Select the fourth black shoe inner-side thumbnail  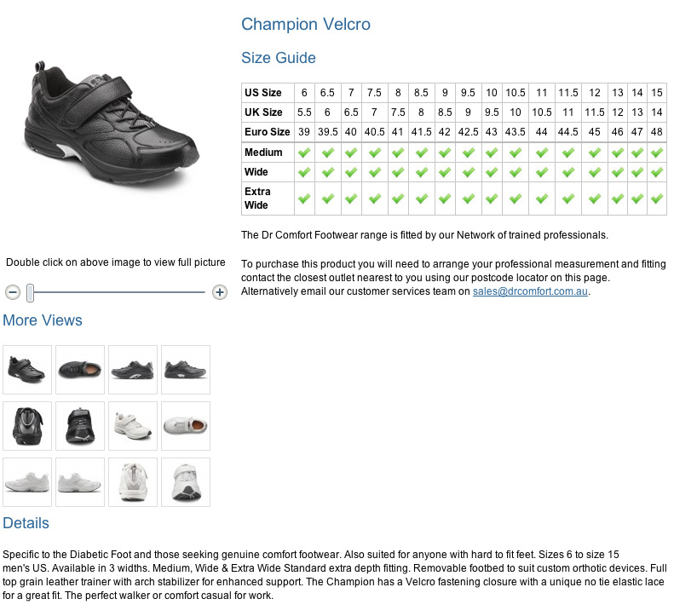(186, 370)
